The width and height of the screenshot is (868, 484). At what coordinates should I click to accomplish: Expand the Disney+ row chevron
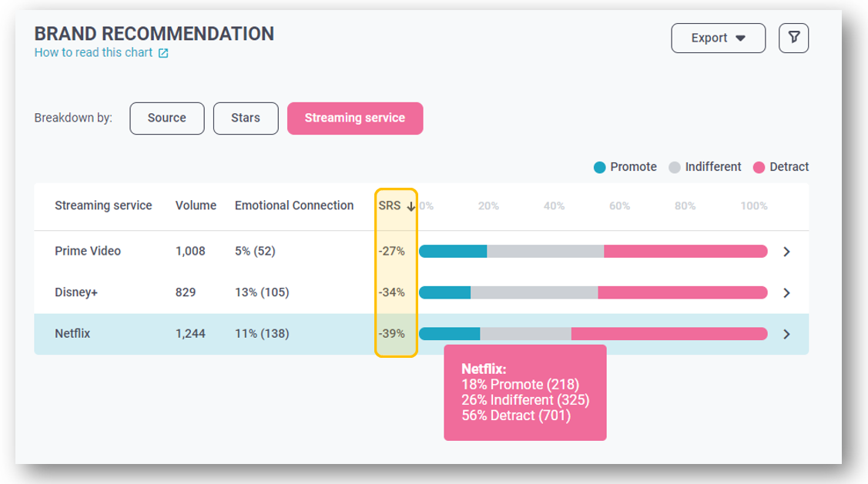click(x=786, y=293)
